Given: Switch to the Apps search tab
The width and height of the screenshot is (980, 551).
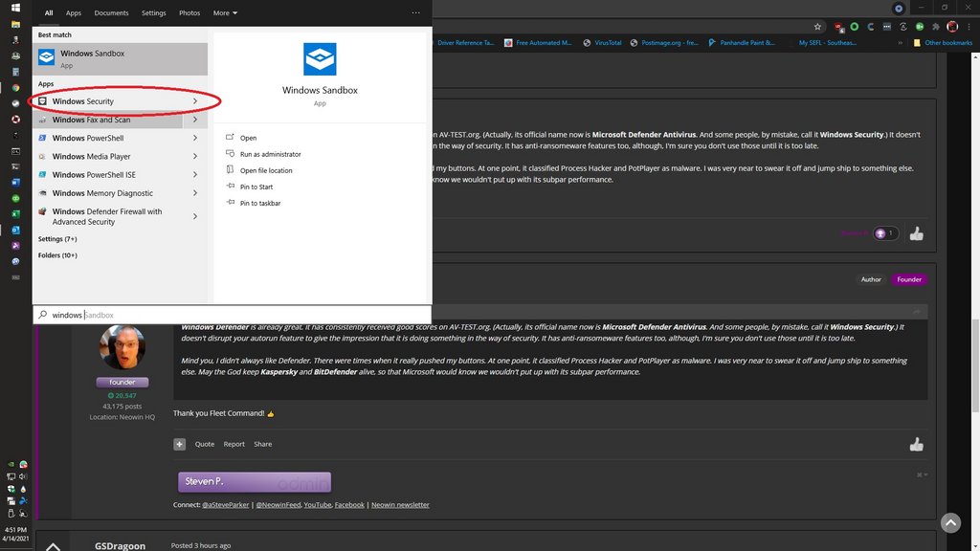Looking at the screenshot, I should click(74, 13).
